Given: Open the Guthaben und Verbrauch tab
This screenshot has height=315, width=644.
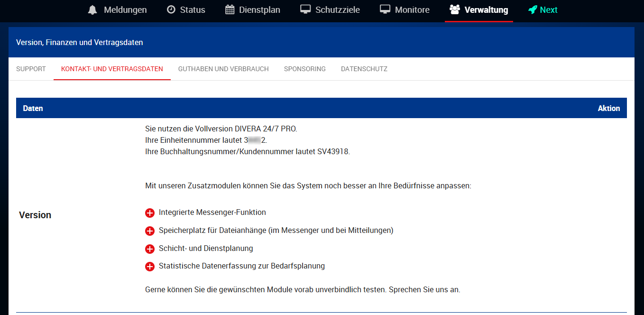Looking at the screenshot, I should pyautogui.click(x=223, y=69).
